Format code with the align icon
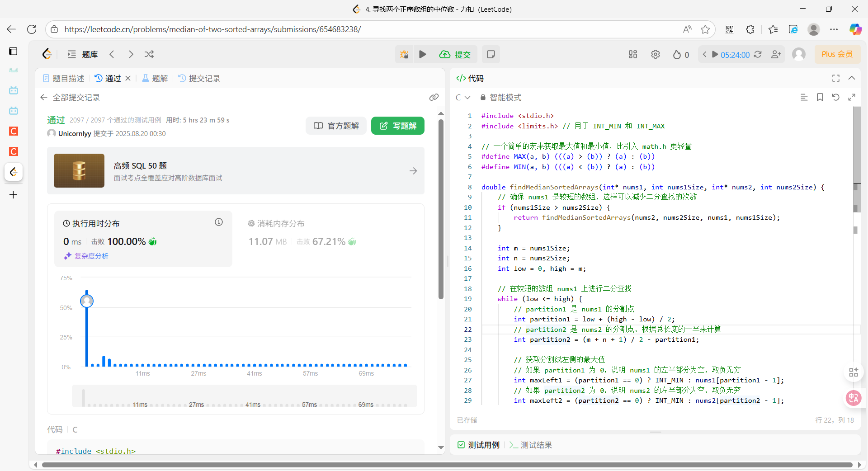Viewport: 868px width, 471px height. [x=804, y=97]
